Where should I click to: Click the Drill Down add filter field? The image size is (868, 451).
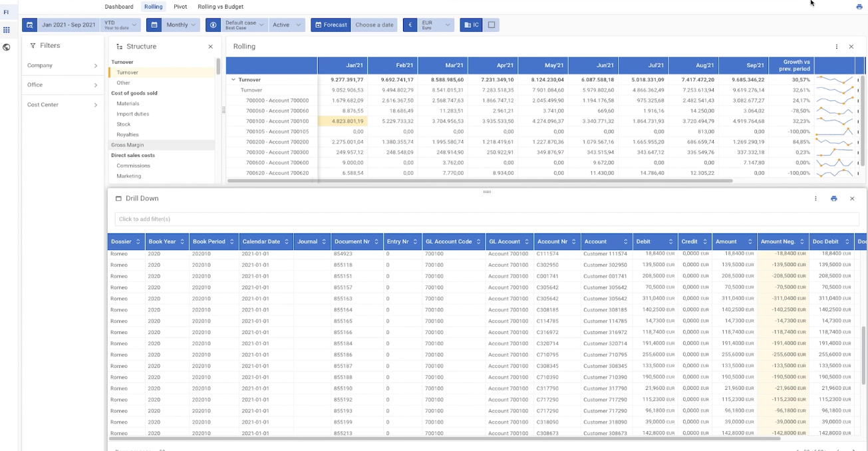[x=486, y=219]
